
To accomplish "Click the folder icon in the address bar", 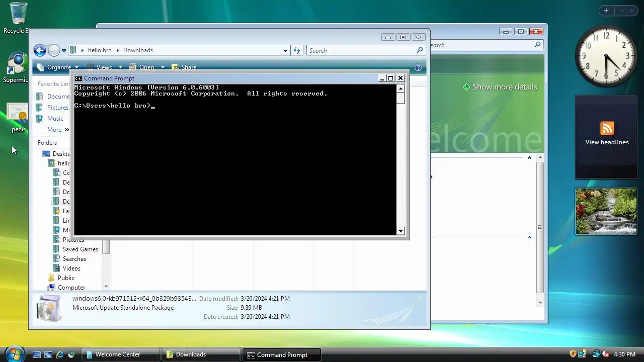I will pyautogui.click(x=73, y=50).
